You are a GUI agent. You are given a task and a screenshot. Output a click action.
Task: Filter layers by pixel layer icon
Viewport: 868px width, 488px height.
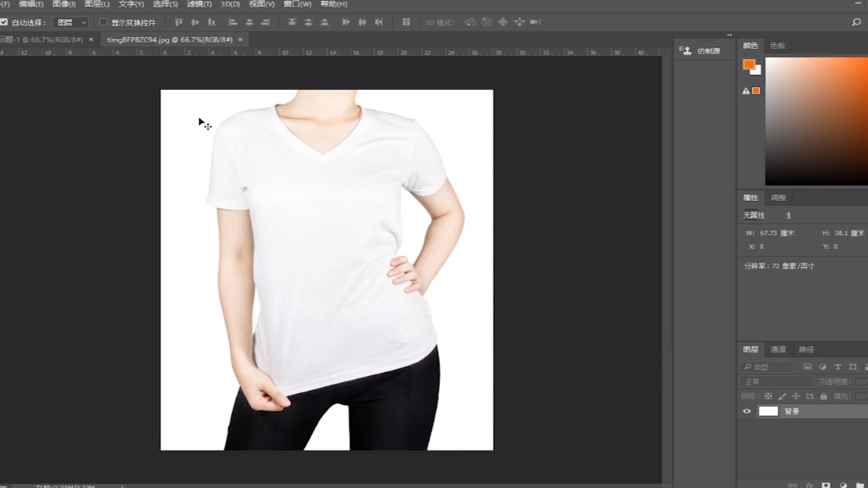pyautogui.click(x=808, y=367)
